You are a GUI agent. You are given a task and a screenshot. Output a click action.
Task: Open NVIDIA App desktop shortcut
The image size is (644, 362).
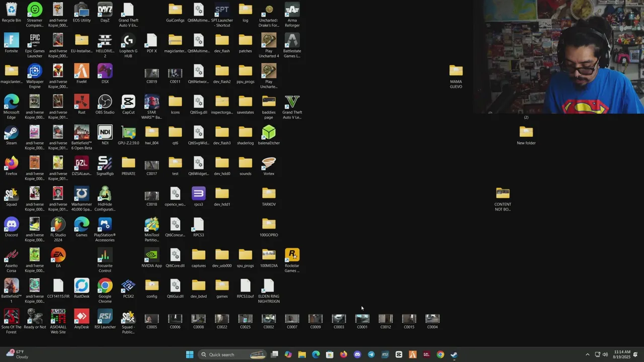[x=151, y=258]
